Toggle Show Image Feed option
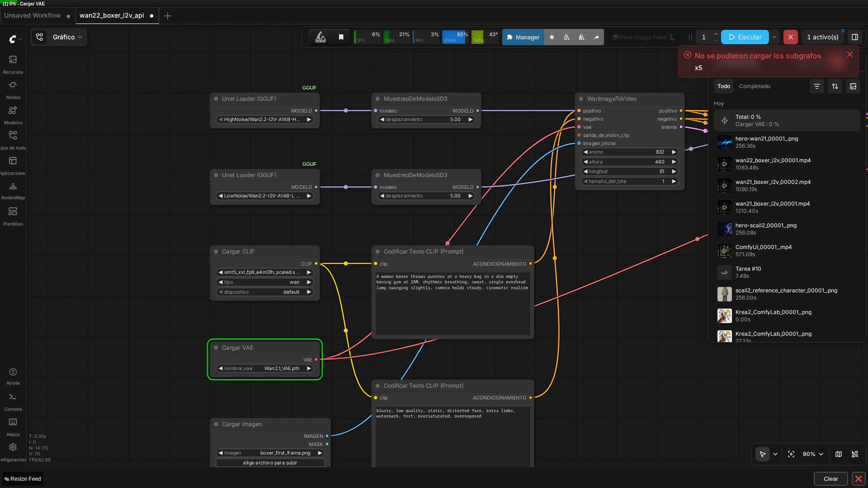Viewport: 868px width, 488px height. point(644,37)
